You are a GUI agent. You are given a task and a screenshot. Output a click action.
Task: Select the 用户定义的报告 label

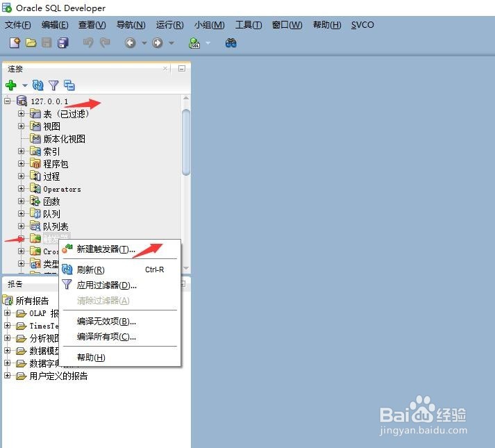58,376
